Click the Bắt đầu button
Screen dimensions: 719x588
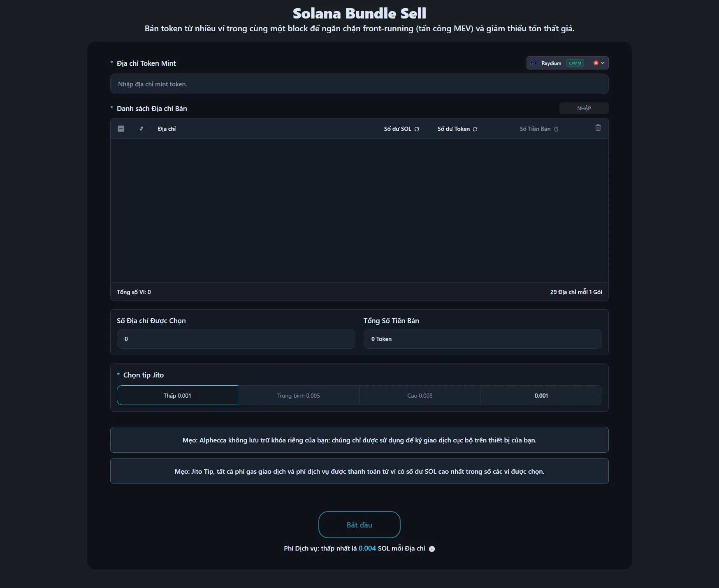[359, 525]
